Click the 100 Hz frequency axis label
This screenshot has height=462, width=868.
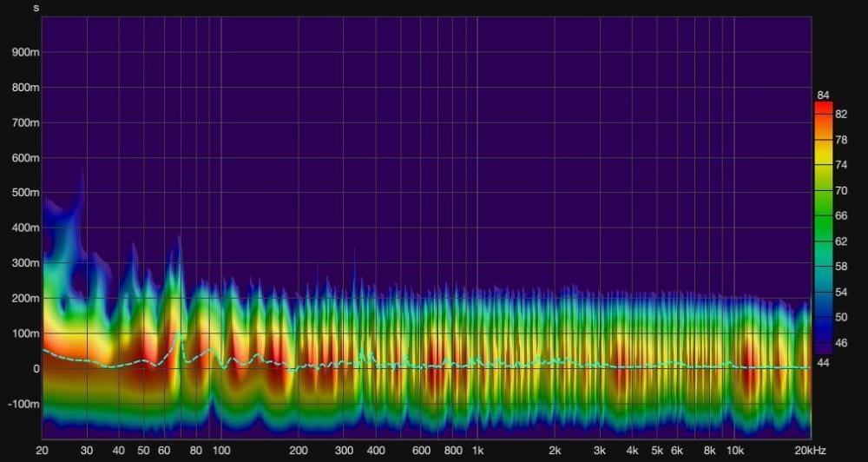click(220, 451)
